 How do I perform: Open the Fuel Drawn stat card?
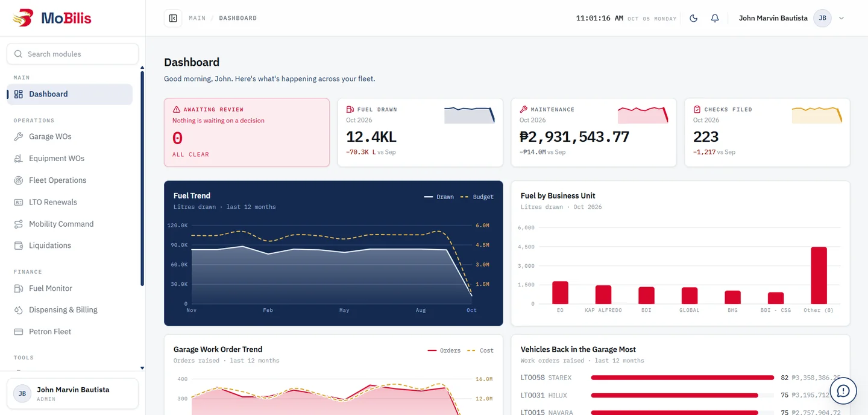pos(420,133)
